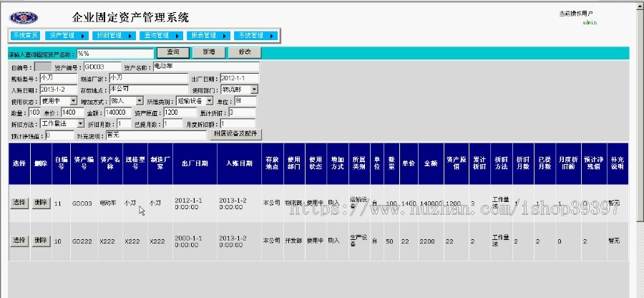
Task: Click 删除 button in the GD003 row
Action: pos(41,203)
